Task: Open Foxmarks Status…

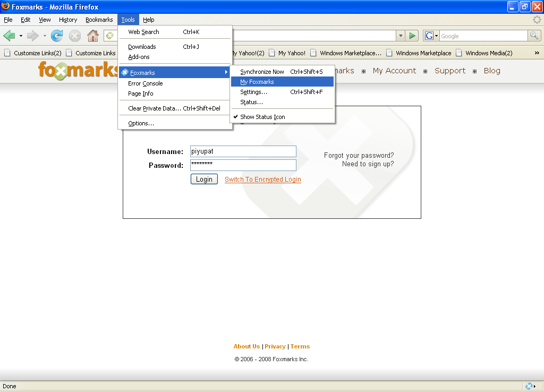Action: (283, 102)
